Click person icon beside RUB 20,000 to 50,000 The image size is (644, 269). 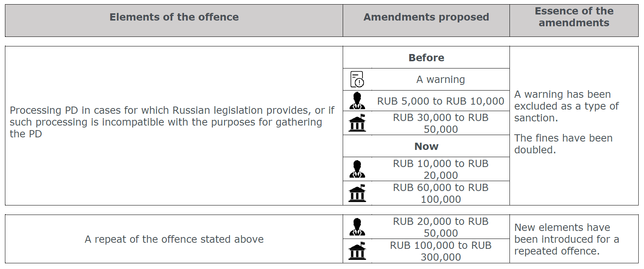(x=357, y=227)
